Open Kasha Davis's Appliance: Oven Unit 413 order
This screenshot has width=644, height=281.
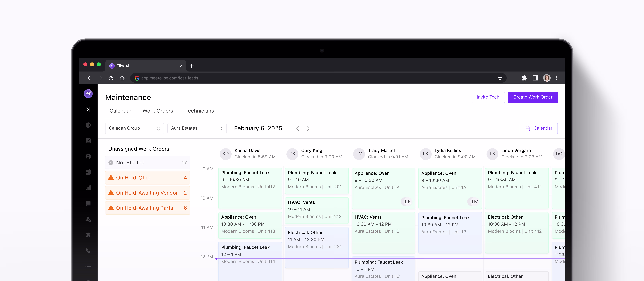[x=250, y=225]
